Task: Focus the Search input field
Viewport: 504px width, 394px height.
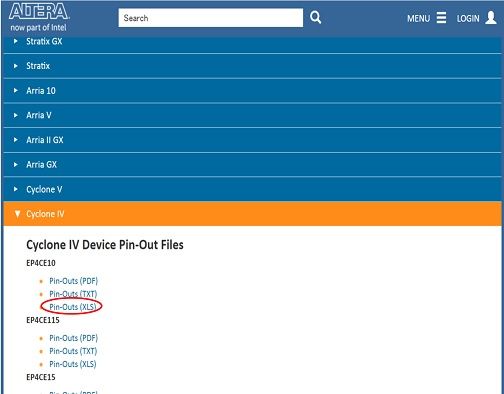Action: point(211,18)
